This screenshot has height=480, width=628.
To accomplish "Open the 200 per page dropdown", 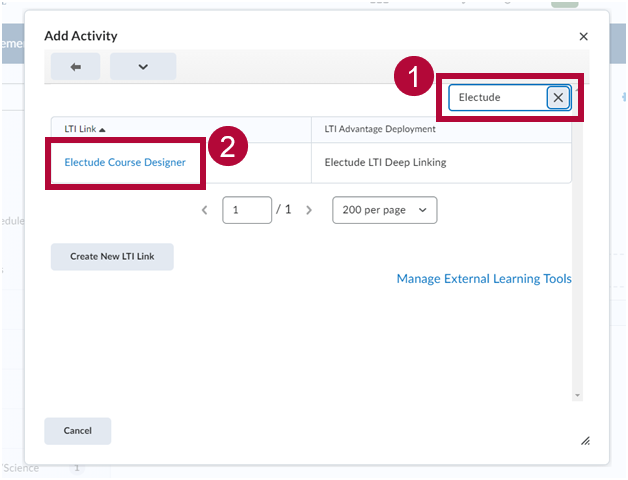I will click(384, 210).
